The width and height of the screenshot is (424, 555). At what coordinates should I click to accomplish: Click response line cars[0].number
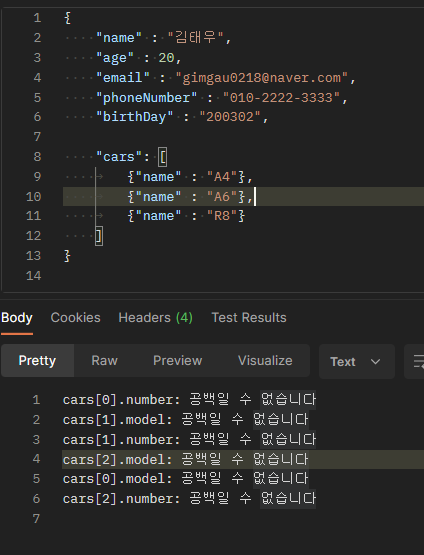(x=189, y=400)
